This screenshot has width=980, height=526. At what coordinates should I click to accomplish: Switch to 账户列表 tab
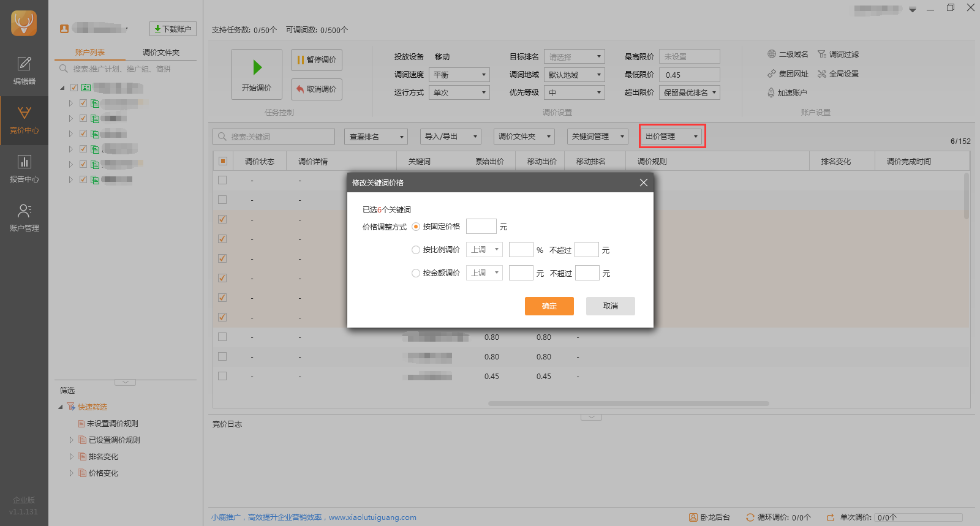(90, 53)
